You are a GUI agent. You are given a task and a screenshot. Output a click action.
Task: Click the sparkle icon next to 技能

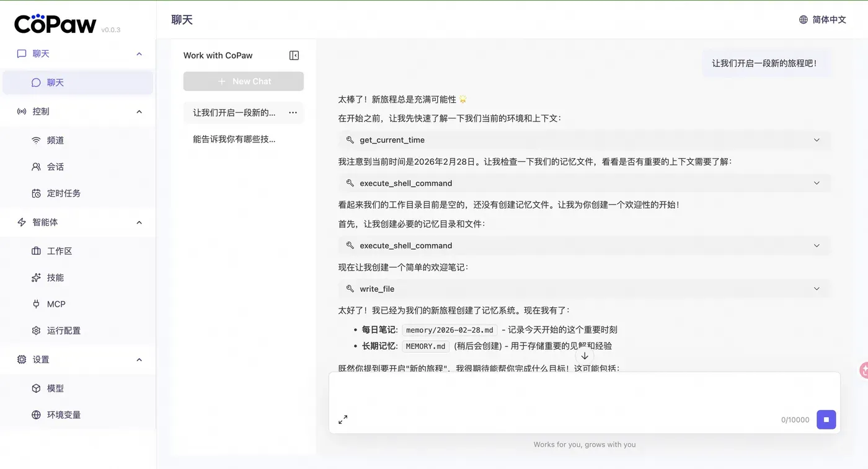tap(36, 278)
